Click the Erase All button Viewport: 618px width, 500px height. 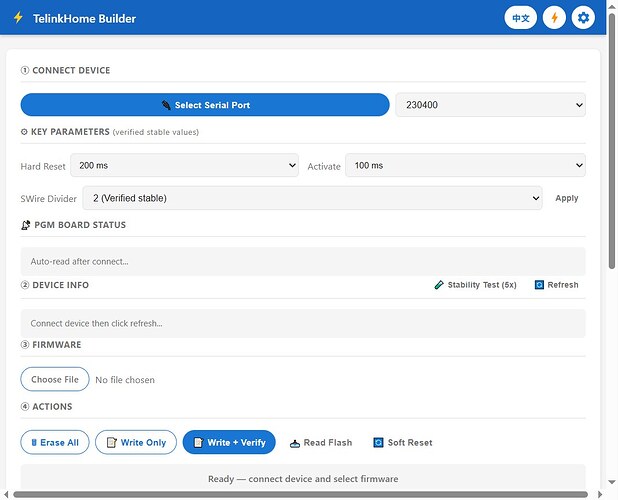coord(55,442)
